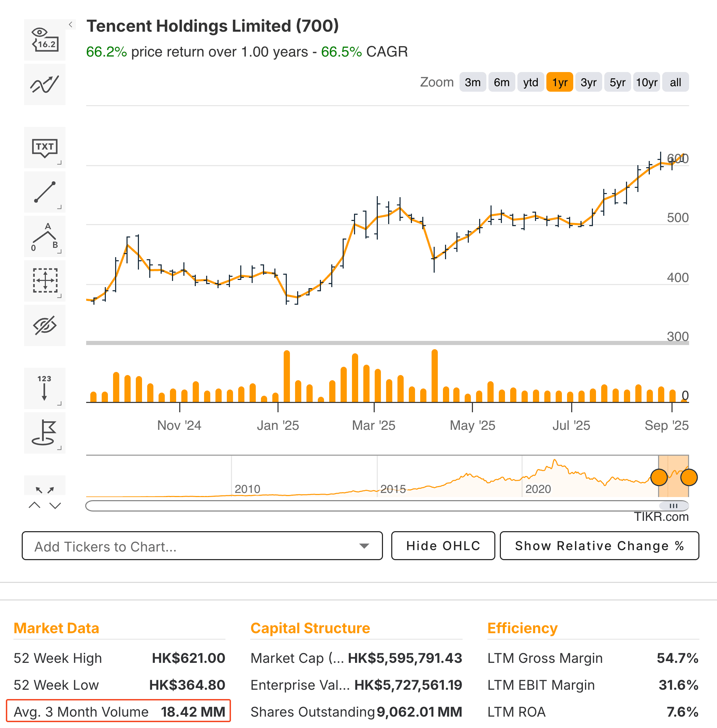The width and height of the screenshot is (717, 728).
Task: Click the Hide OHLC button
Action: pyautogui.click(x=443, y=546)
